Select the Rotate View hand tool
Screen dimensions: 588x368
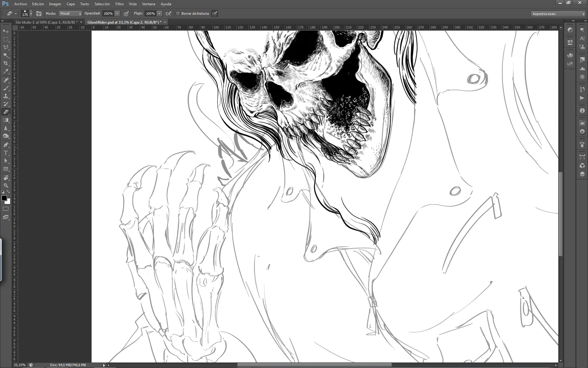(x=6, y=178)
